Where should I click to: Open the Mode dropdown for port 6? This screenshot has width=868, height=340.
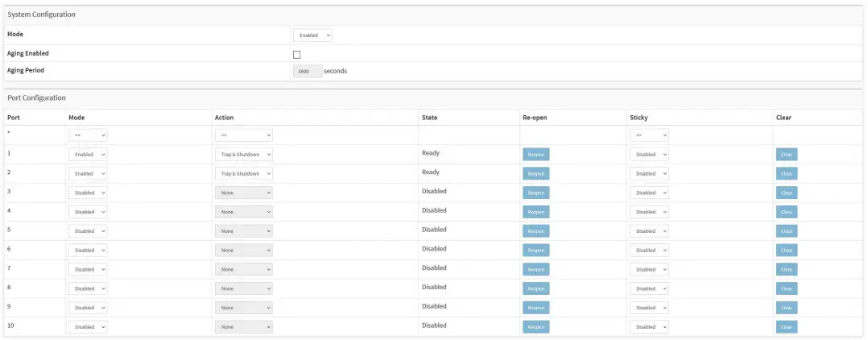[x=88, y=250]
